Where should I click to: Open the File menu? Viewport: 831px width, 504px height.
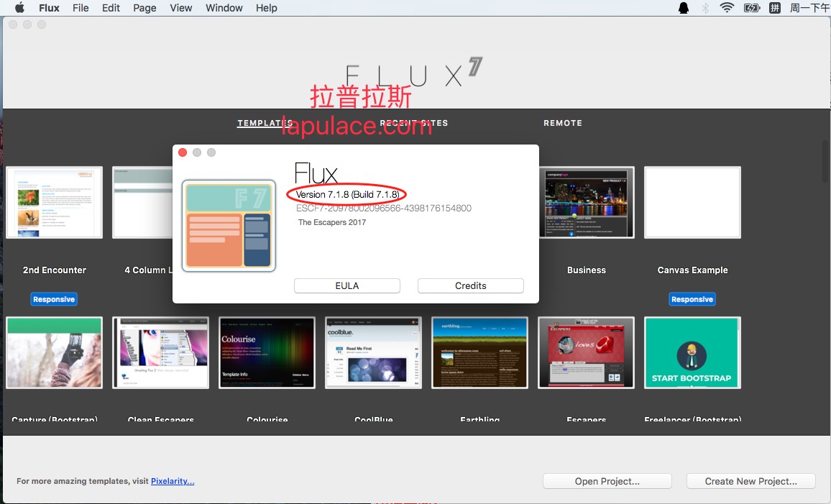81,8
